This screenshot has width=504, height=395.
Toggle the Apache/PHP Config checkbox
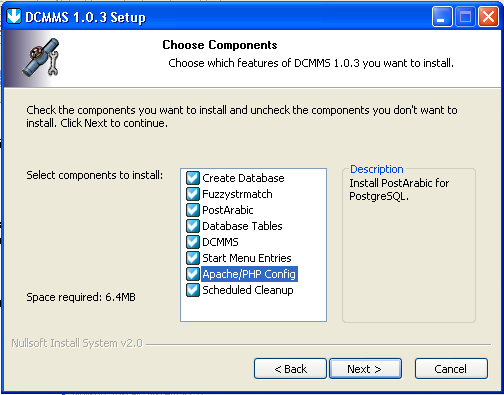[193, 274]
